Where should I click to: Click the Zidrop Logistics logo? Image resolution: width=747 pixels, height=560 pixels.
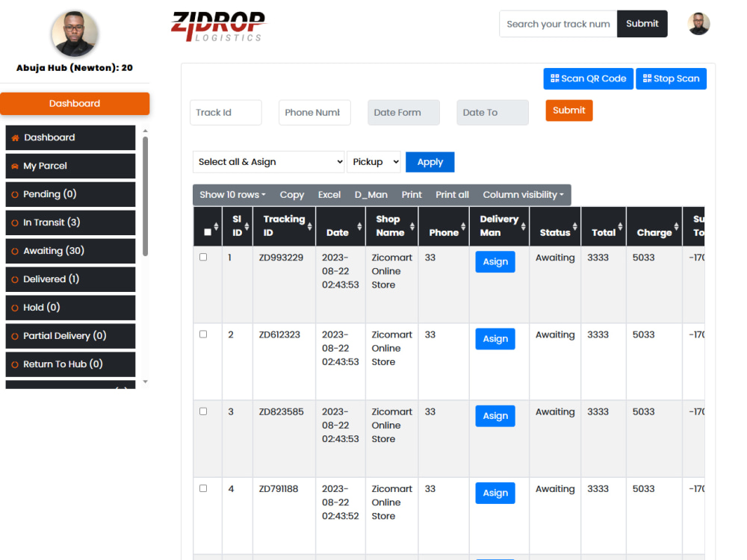click(x=218, y=25)
